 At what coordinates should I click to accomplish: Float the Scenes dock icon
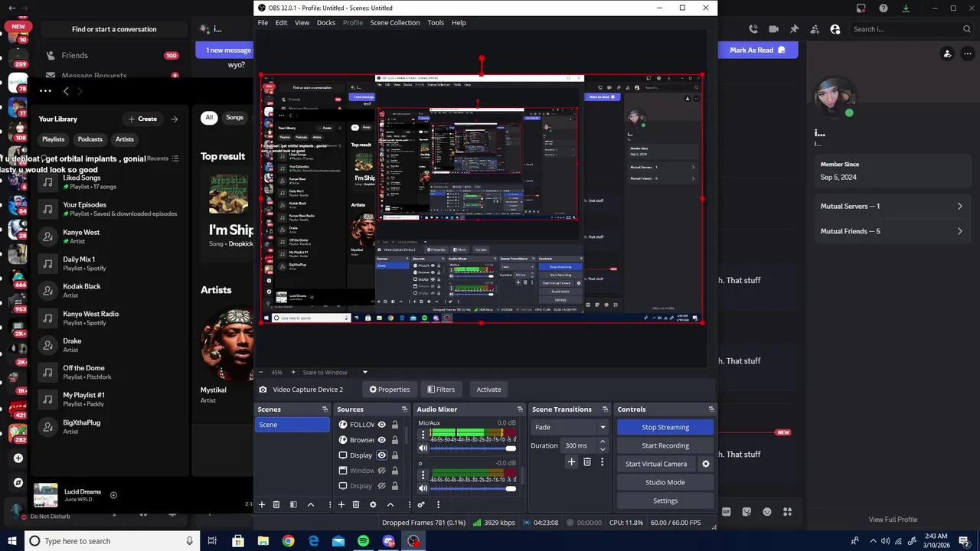click(x=325, y=409)
